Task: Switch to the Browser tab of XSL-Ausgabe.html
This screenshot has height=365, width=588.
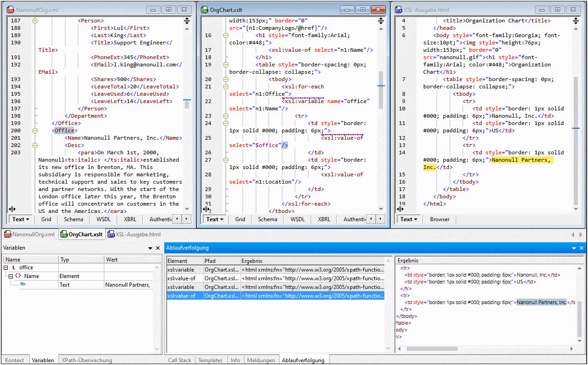Action: 439,219
